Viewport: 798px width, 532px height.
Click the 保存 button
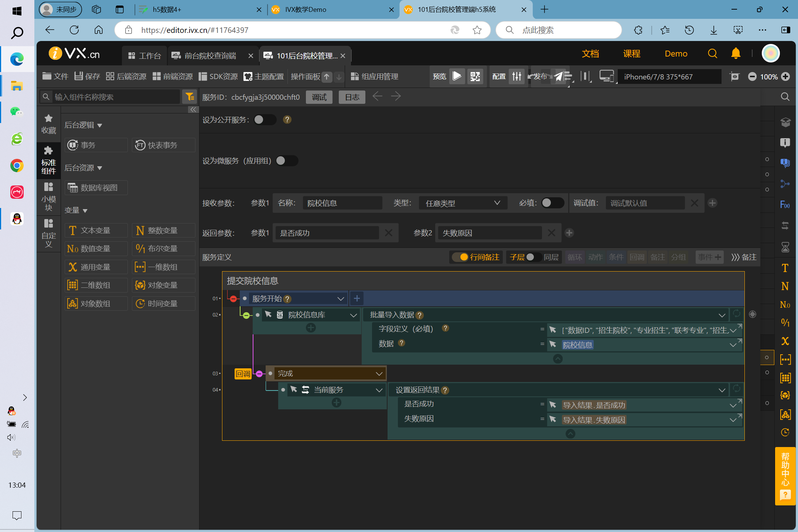[x=87, y=76]
